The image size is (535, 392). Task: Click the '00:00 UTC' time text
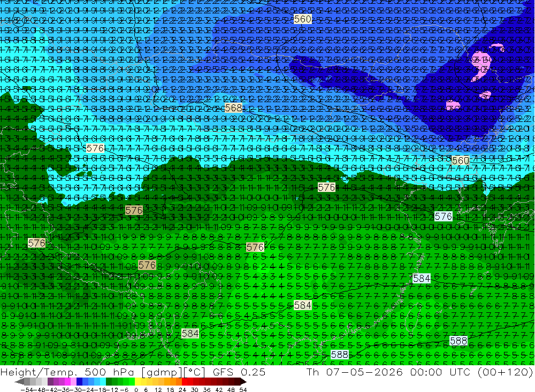(x=440, y=372)
